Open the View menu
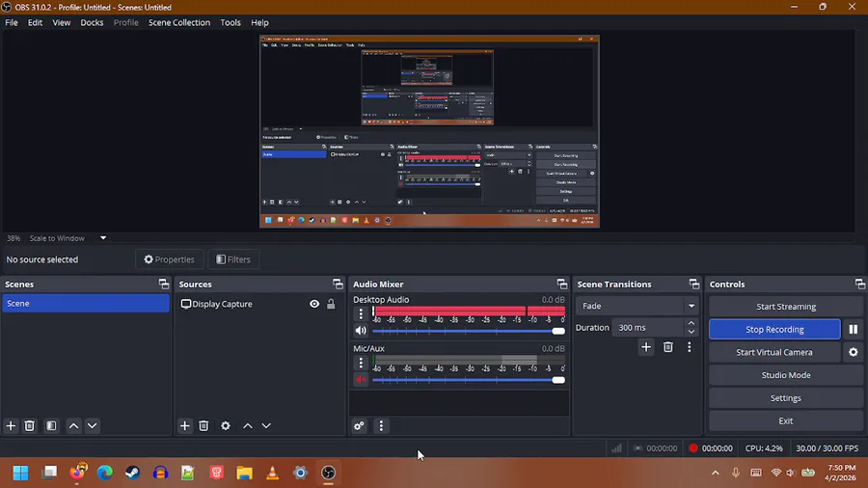Image resolution: width=868 pixels, height=488 pixels. pos(62,23)
